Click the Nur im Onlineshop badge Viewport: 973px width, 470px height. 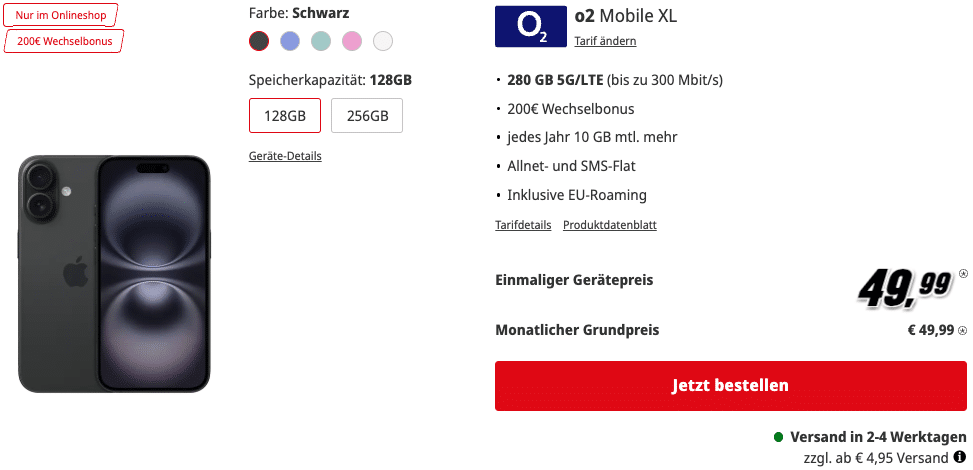pyautogui.click(x=60, y=16)
